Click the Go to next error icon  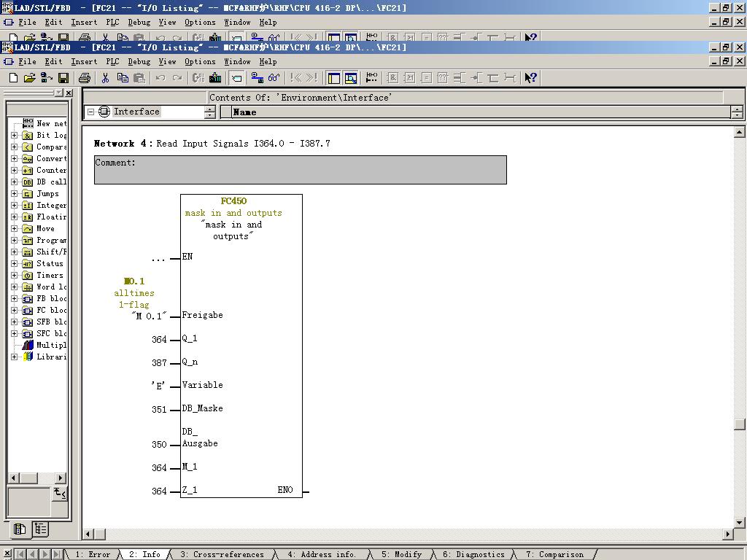coord(312,77)
